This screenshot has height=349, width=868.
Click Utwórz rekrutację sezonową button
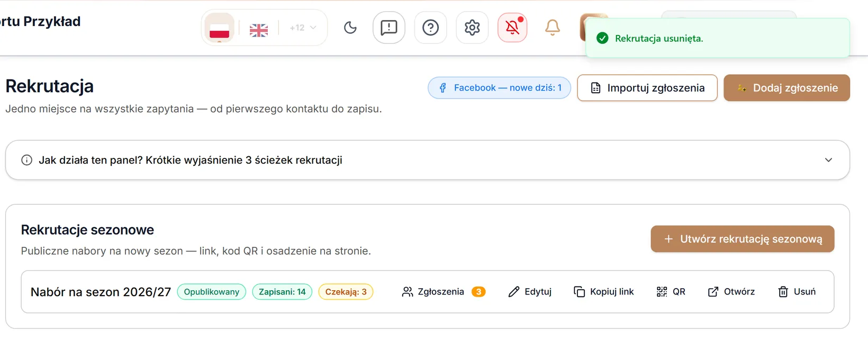(743, 239)
